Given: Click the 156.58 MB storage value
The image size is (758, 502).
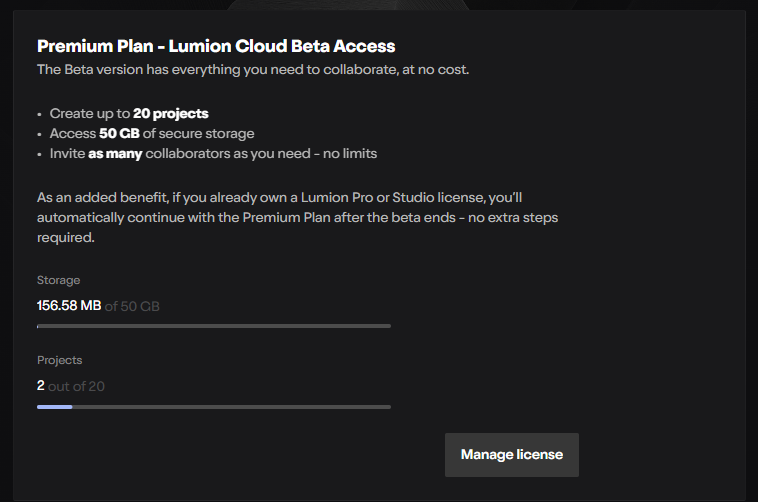Looking at the screenshot, I should pos(68,305).
